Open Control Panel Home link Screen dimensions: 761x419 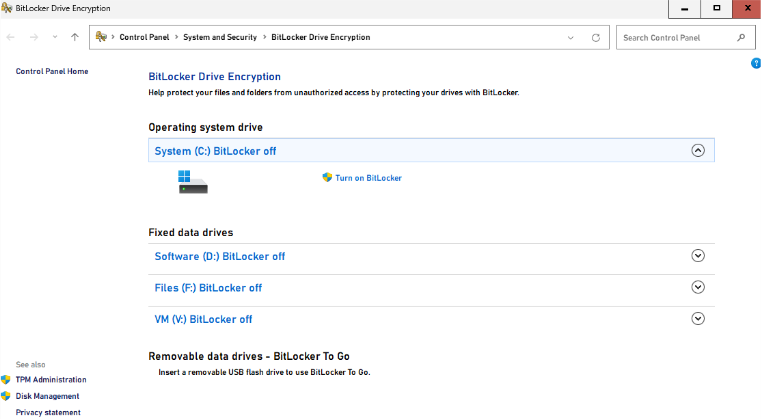tap(52, 71)
